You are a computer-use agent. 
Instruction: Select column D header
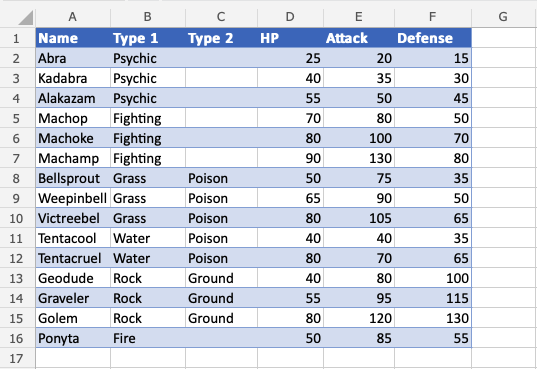point(290,16)
